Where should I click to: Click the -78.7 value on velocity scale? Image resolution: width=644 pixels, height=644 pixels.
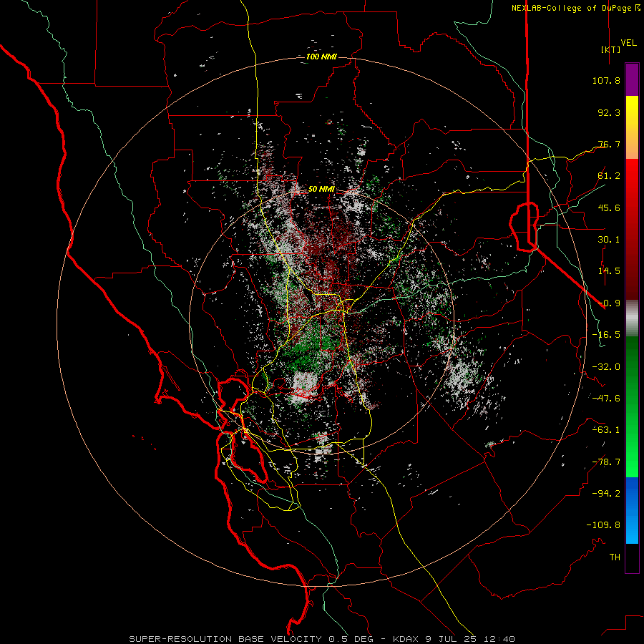(x=606, y=462)
